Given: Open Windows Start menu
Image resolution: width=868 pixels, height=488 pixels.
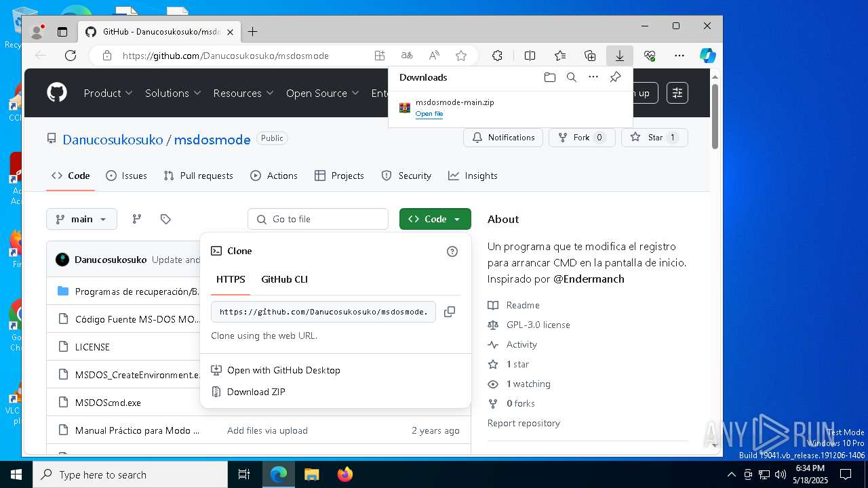Looking at the screenshot, I should 16,474.
